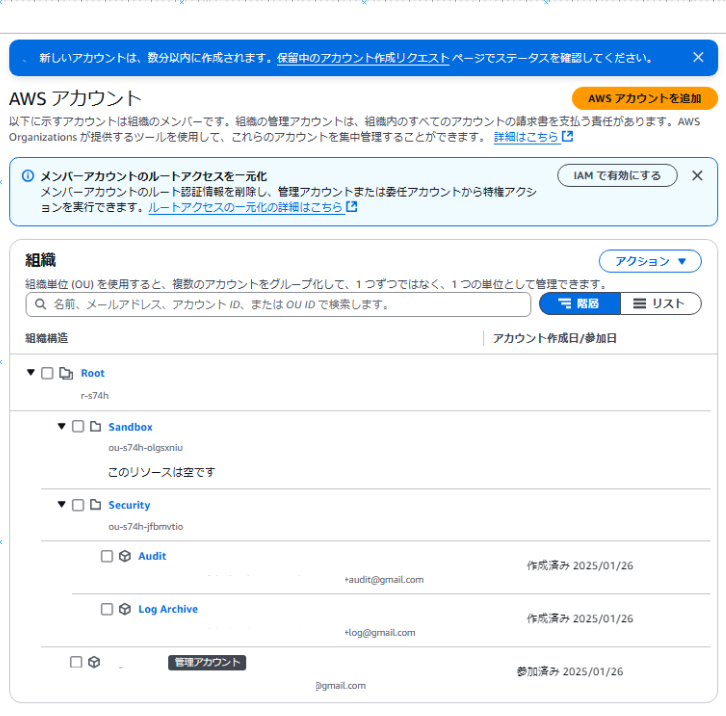This screenshot has height=716, width=726.
Task: Click the 管理アカウント badge
Action: (207, 663)
